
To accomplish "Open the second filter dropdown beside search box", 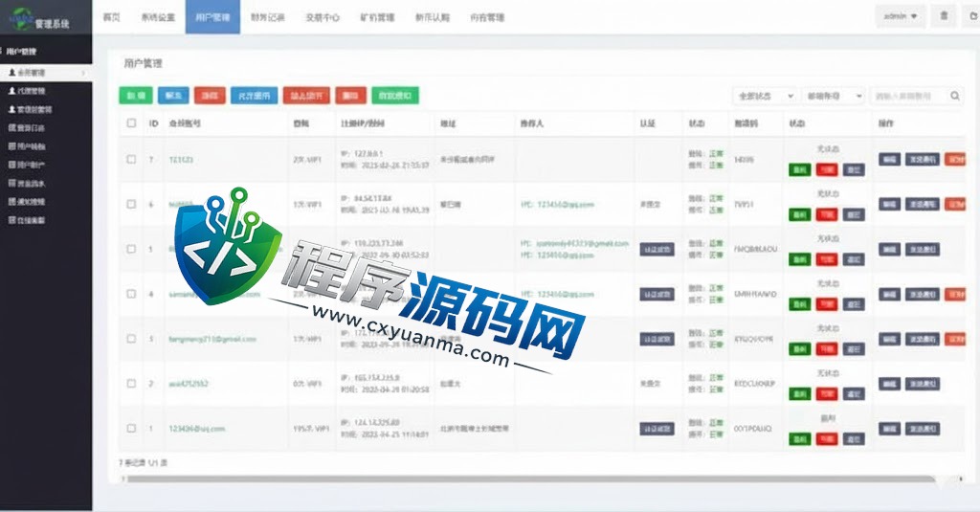I will pyautogui.click(x=833, y=96).
